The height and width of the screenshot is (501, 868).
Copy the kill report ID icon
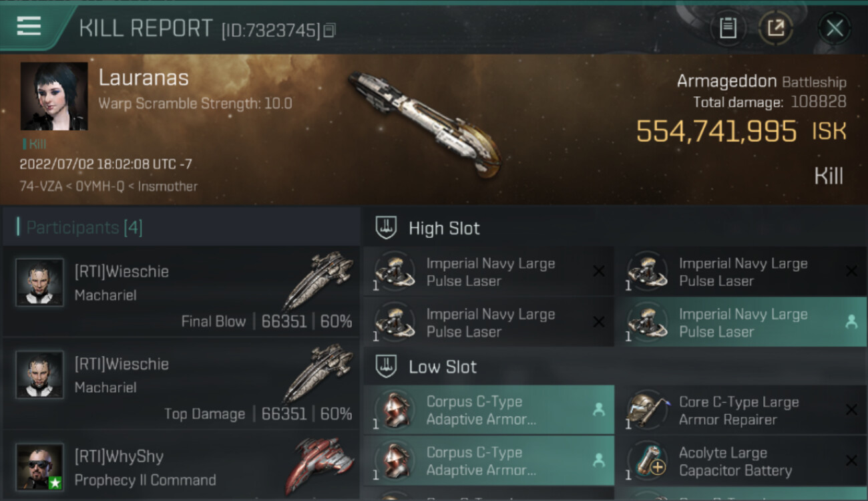point(329,30)
